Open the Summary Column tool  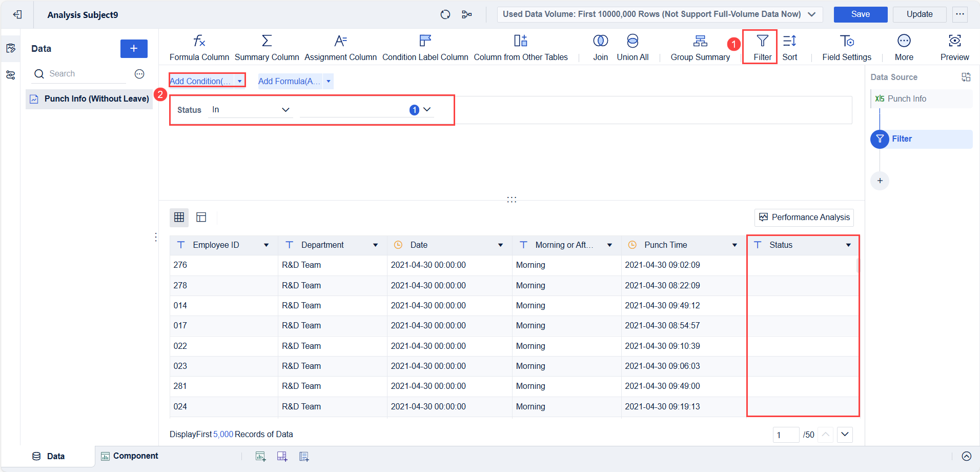(267, 47)
